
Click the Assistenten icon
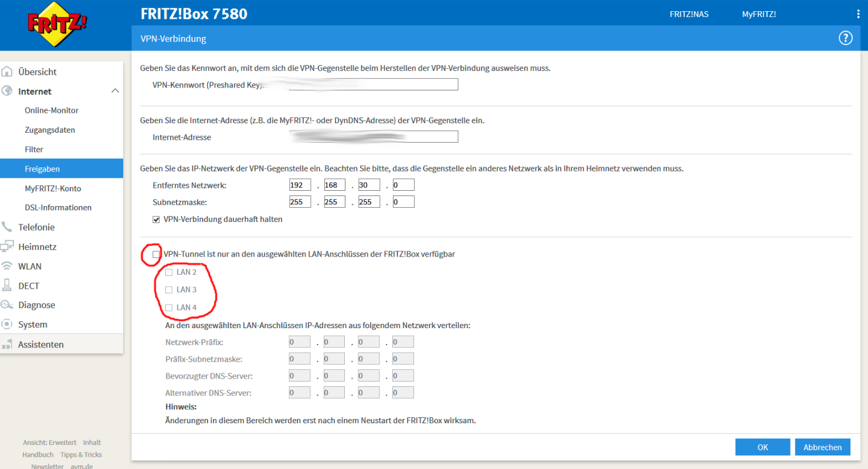coord(7,345)
